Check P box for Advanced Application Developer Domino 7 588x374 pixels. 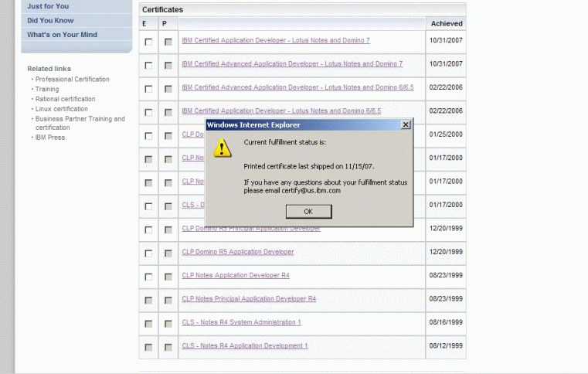[x=168, y=66]
